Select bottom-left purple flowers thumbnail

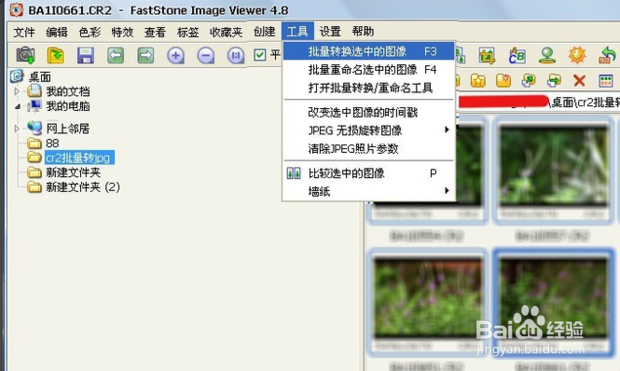(428, 303)
